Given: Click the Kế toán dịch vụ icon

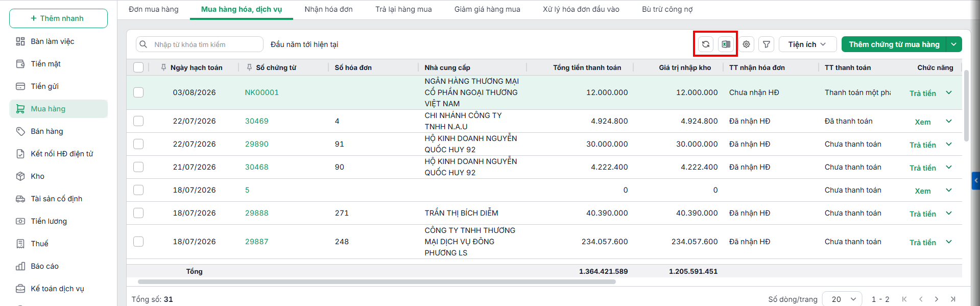Looking at the screenshot, I should click(20, 289).
